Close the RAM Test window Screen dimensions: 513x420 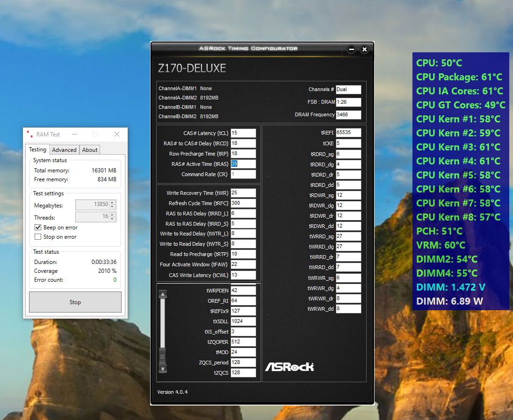(x=117, y=135)
